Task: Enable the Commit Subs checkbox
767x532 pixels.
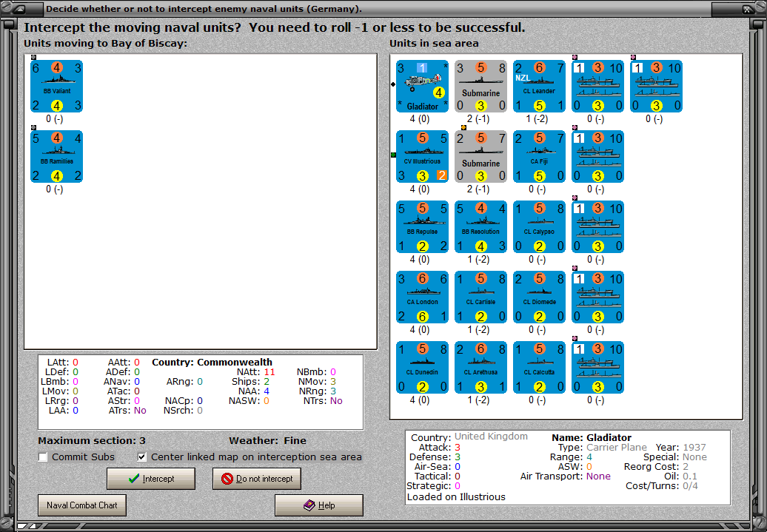Action: click(x=43, y=457)
